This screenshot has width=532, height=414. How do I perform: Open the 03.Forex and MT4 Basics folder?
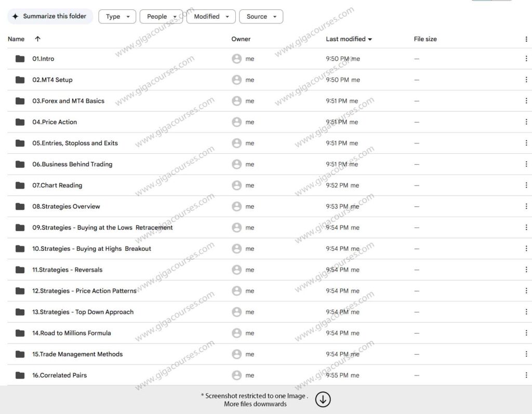point(68,101)
